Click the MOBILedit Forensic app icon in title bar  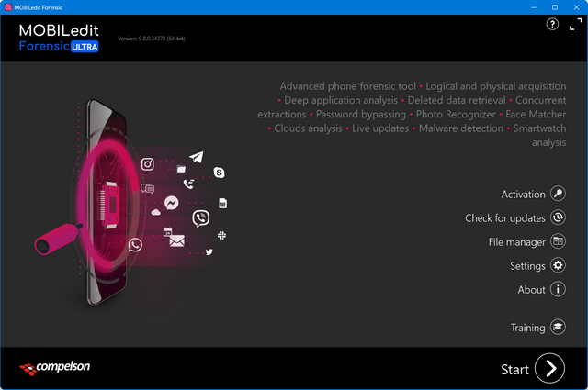8,7
